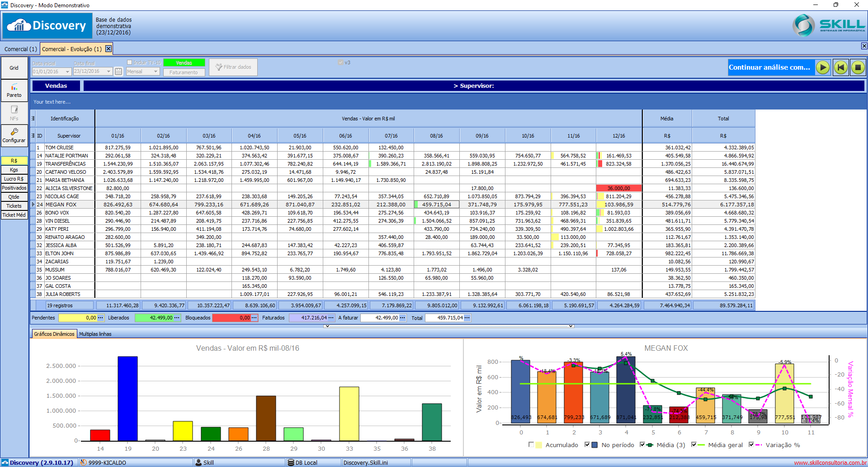Select the Kgs measure option
This screenshot has height=467, width=868.
[x=14, y=170]
